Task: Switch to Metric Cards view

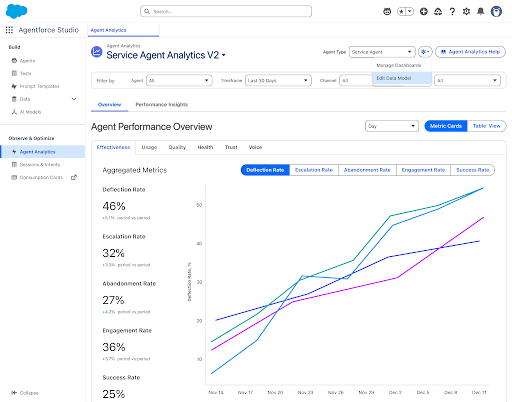Action: [x=446, y=126]
